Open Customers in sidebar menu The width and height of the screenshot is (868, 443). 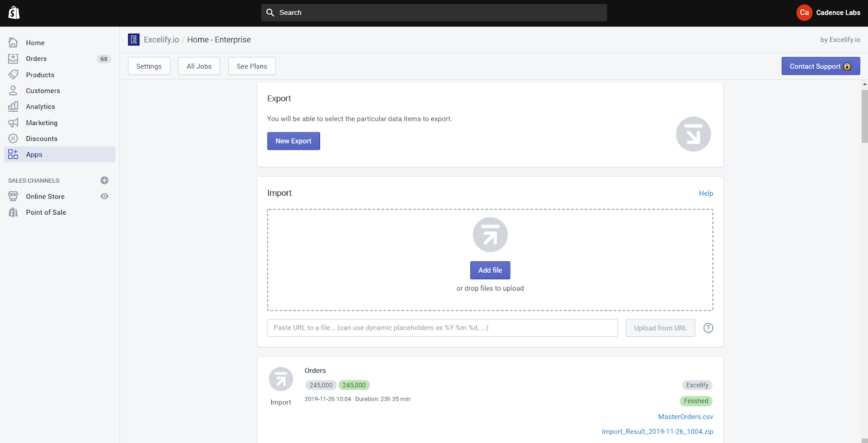43,91
